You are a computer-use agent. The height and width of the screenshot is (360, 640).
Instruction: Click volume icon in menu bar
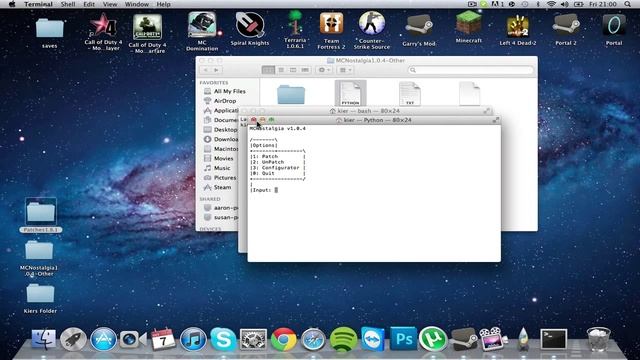click(x=564, y=4)
